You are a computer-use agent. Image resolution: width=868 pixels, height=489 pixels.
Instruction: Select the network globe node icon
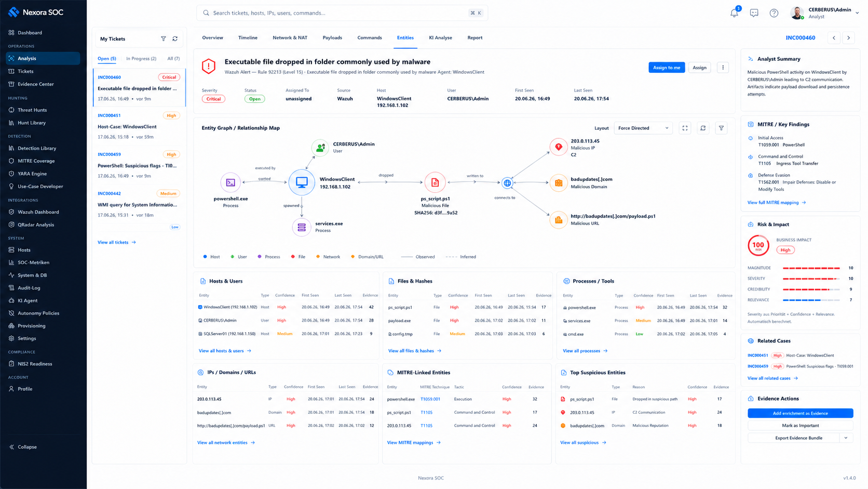[x=507, y=183]
